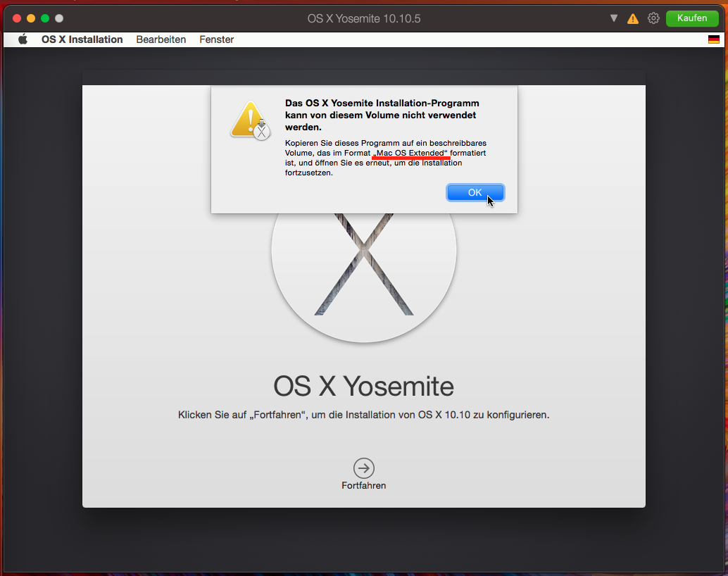This screenshot has height=576, width=728.
Task: Click the Klicken Sie auf Fortfahren instruction text
Action: point(363,415)
